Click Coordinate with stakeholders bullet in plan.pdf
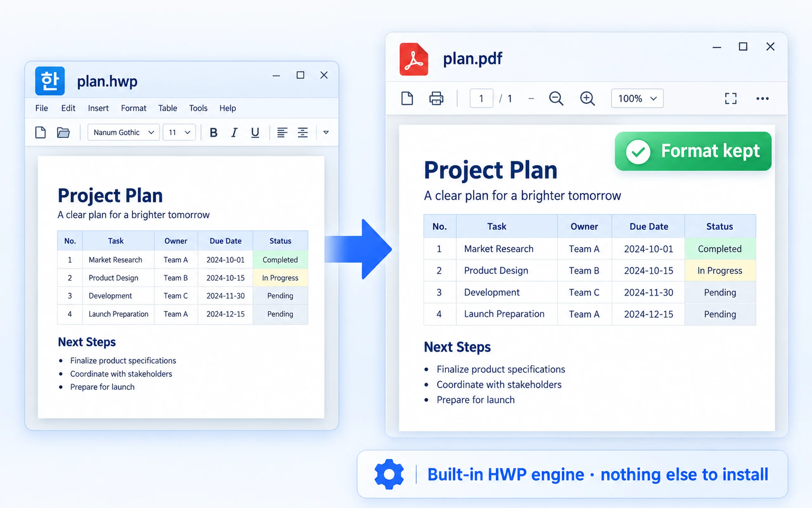 (499, 385)
